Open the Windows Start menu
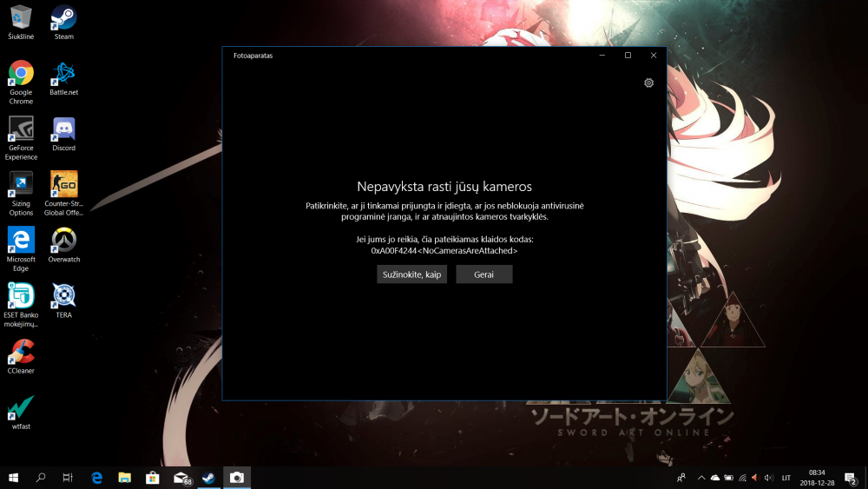This screenshot has width=868, height=489. click(13, 478)
